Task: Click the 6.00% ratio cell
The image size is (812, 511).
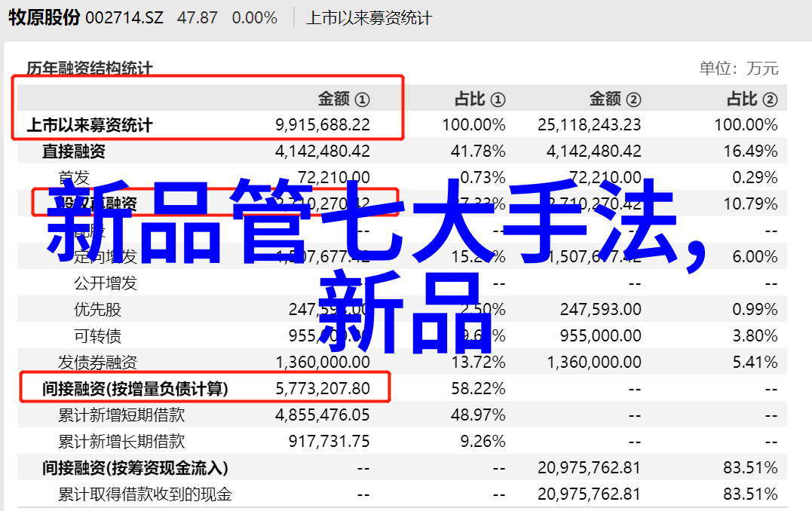Action: 755,257
